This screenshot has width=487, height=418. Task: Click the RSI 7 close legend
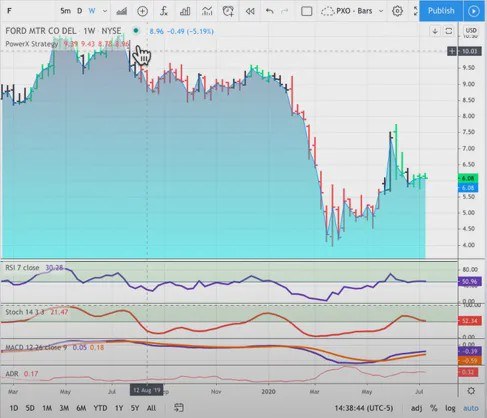pos(22,268)
